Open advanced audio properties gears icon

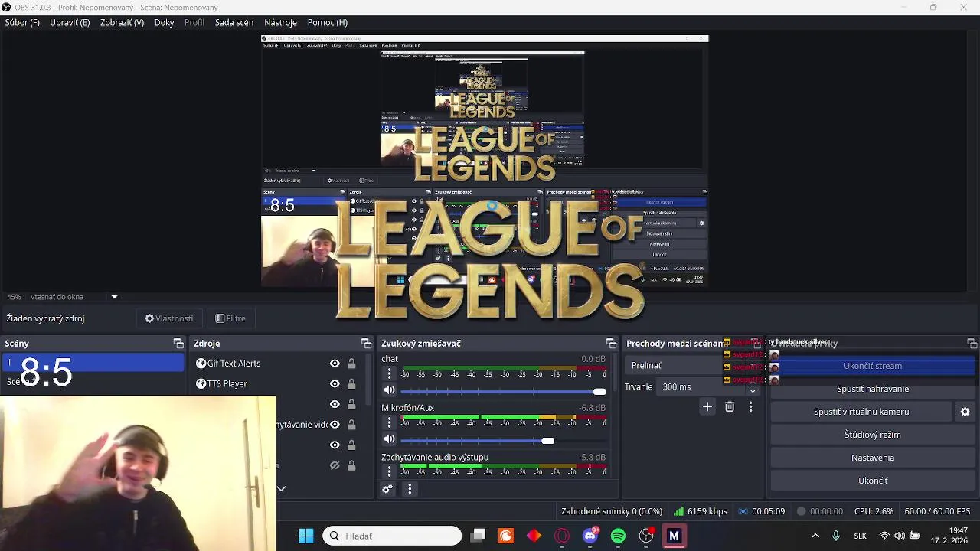(x=387, y=489)
